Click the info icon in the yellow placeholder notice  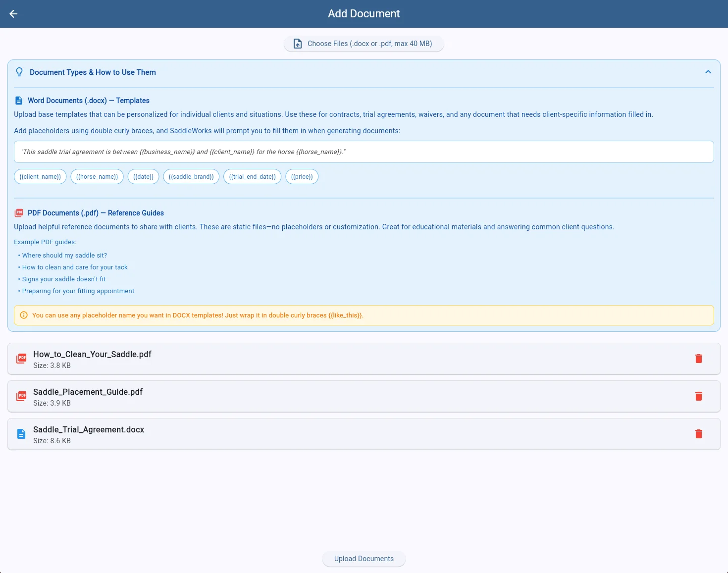(x=24, y=315)
